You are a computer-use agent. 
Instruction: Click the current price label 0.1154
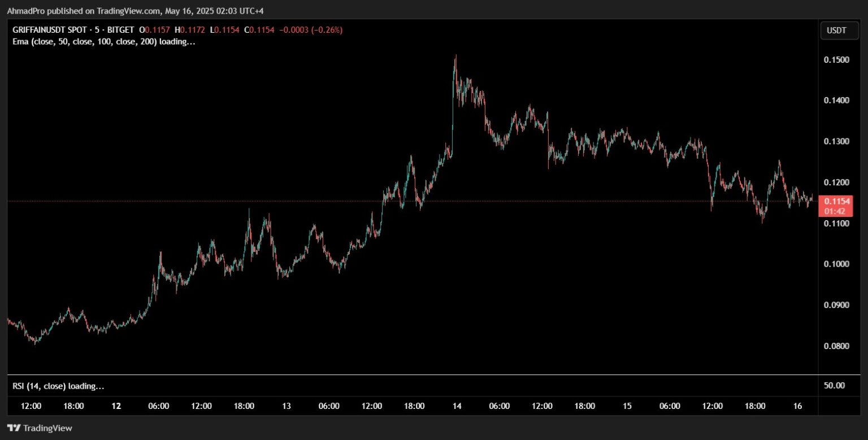[839, 201]
